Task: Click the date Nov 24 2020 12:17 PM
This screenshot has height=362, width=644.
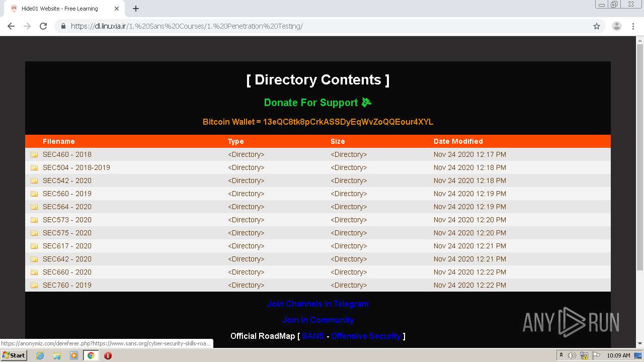Action: (470, 154)
